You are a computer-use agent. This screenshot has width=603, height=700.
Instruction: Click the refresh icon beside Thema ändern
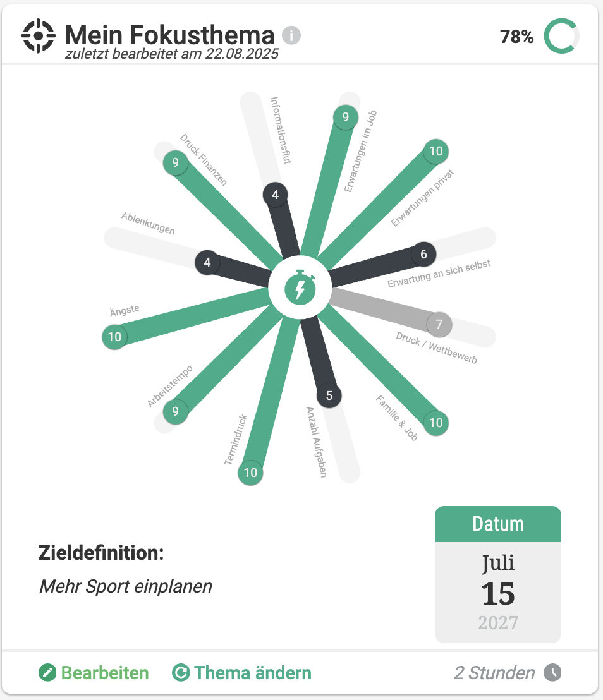coord(181,672)
